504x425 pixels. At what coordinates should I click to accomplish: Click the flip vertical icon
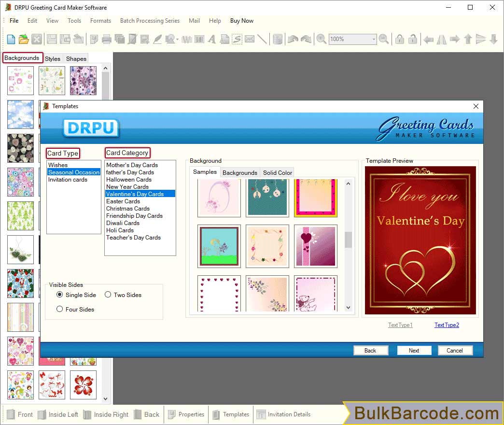(x=480, y=39)
